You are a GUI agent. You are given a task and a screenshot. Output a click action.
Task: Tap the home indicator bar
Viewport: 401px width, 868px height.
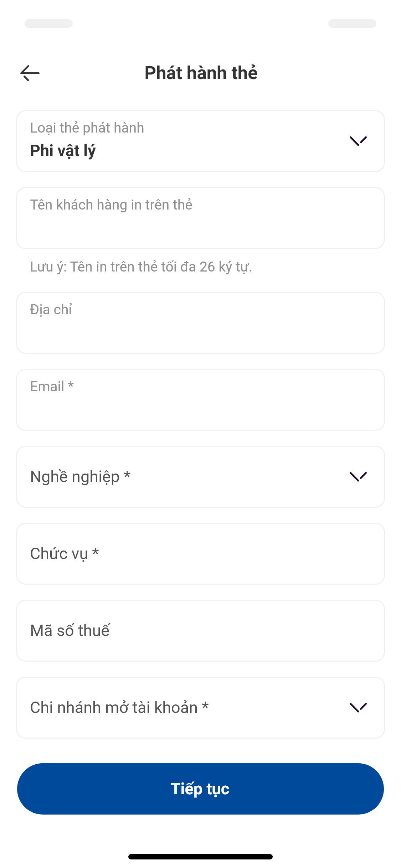(x=200, y=857)
